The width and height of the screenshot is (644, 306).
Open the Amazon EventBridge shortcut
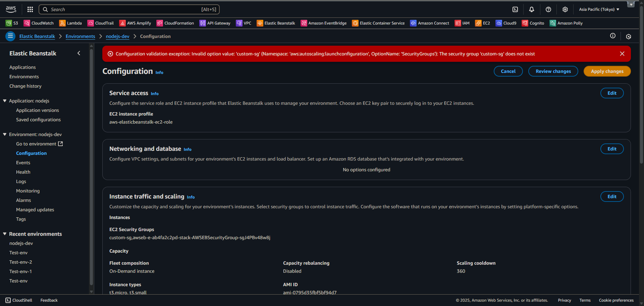324,23
